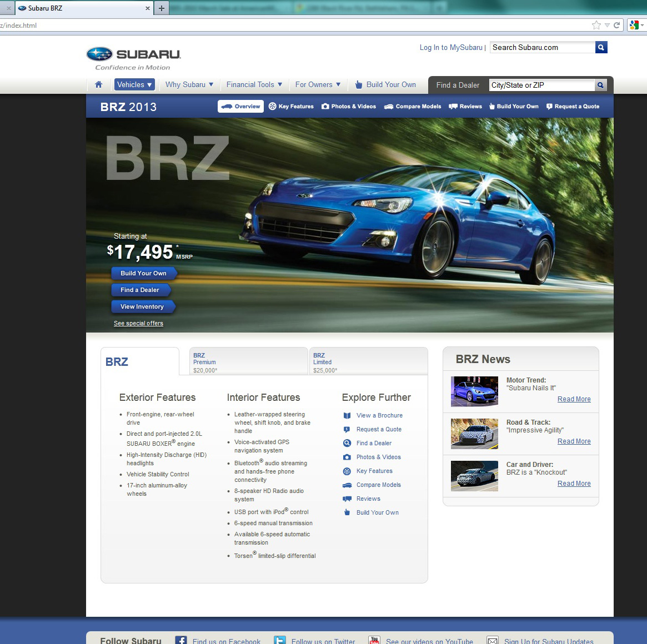The height and width of the screenshot is (644, 647).
Task: Open Photos & Videos in the BRZ 2013 bar
Action: (x=349, y=107)
